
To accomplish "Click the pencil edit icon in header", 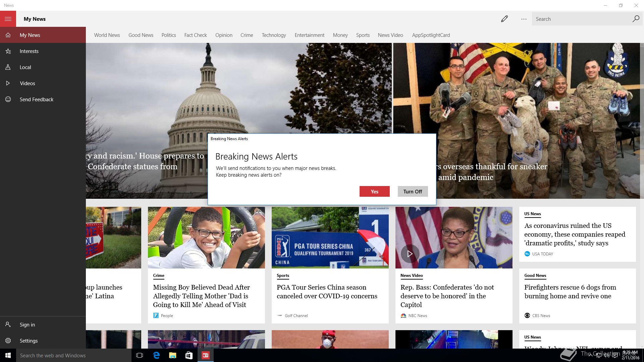I will [504, 19].
